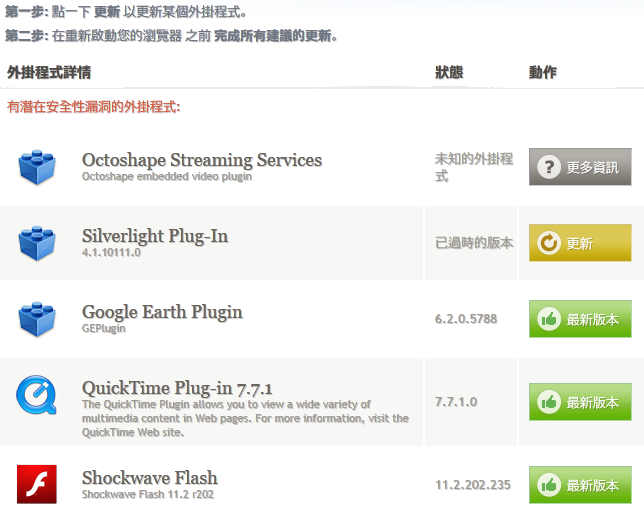Screen dimensions: 644x523
Task: Select the Silverlight Plug-In title
Action: pyautogui.click(x=155, y=236)
